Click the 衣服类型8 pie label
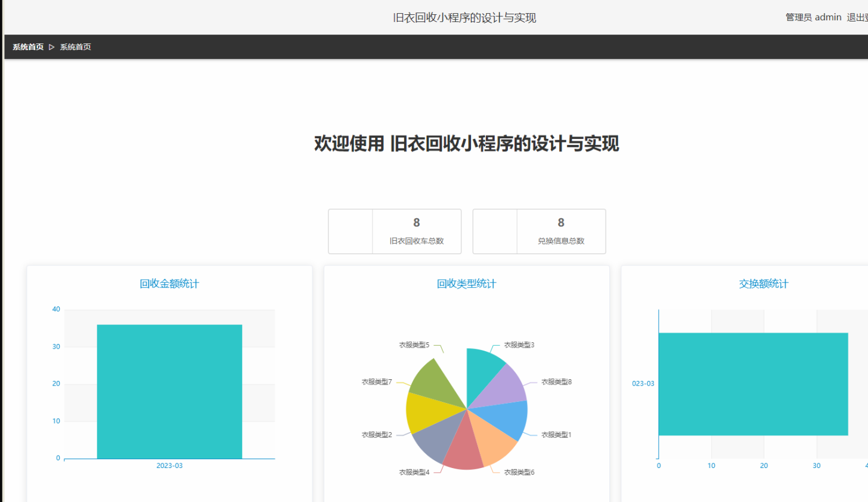The image size is (868, 502). (x=556, y=382)
